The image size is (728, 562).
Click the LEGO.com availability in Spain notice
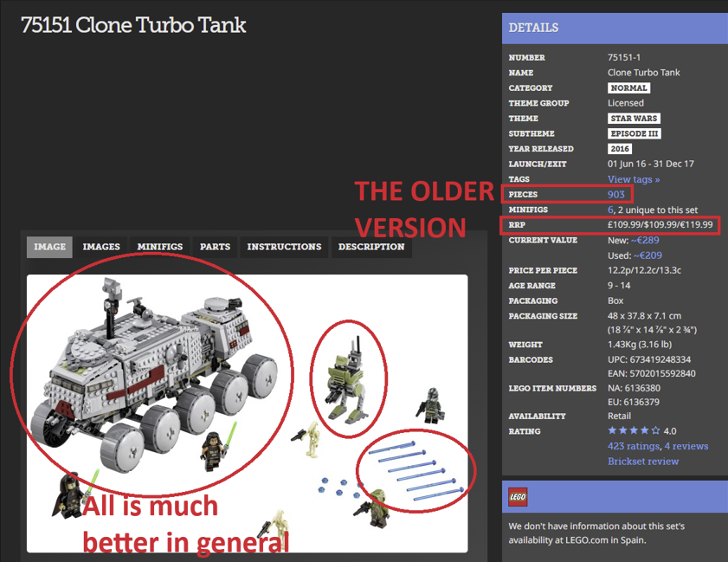point(596,533)
